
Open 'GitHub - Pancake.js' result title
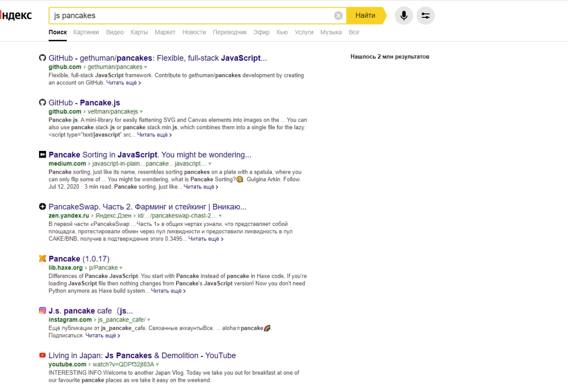coord(84,103)
